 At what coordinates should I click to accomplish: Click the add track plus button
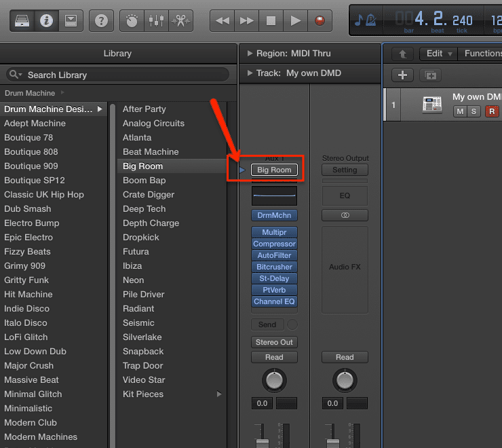(x=402, y=75)
